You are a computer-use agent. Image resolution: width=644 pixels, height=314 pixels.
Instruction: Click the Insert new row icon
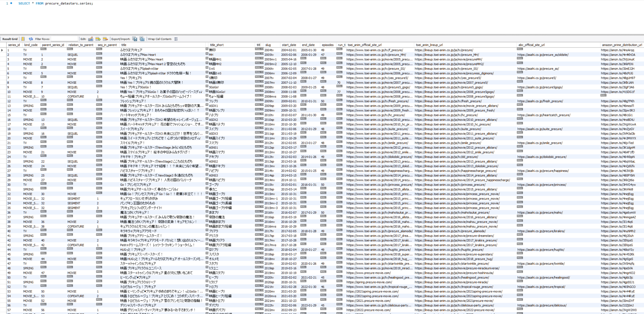click(98, 39)
